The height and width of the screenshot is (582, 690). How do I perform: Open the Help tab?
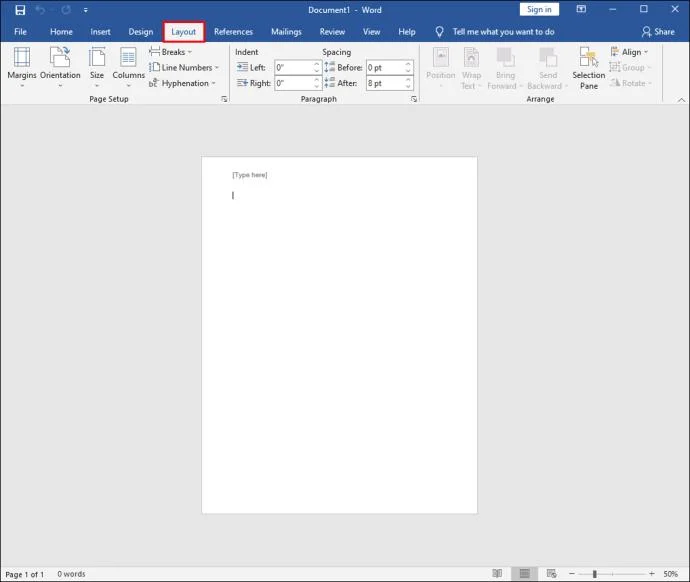click(x=407, y=32)
